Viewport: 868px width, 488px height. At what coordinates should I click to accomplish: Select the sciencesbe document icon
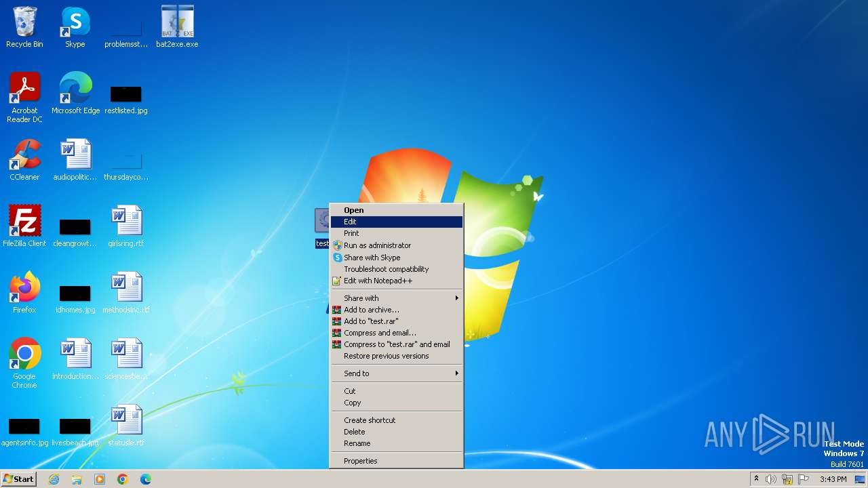126,359
